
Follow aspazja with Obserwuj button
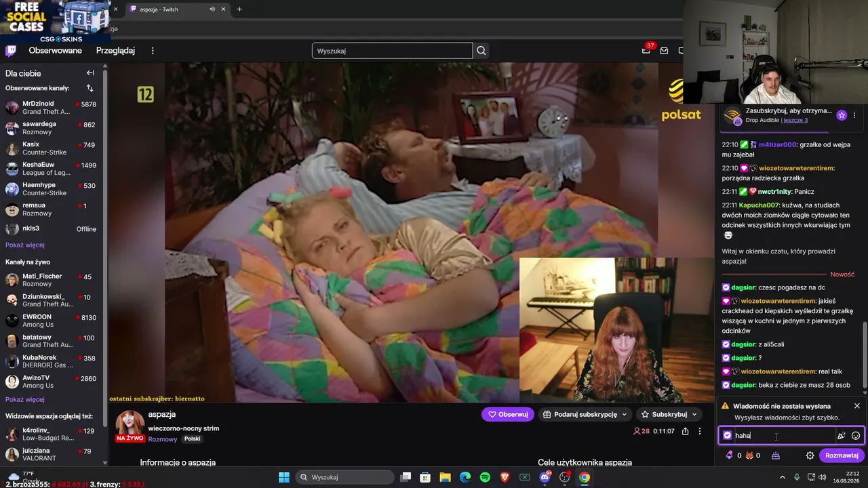tap(508, 414)
